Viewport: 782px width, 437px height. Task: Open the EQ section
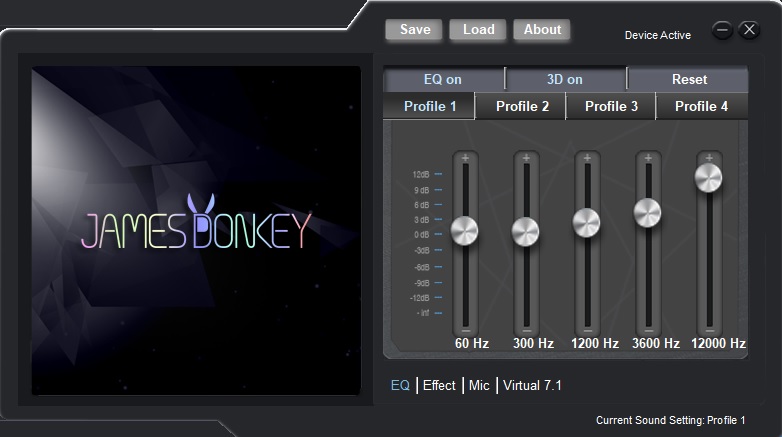[400, 385]
